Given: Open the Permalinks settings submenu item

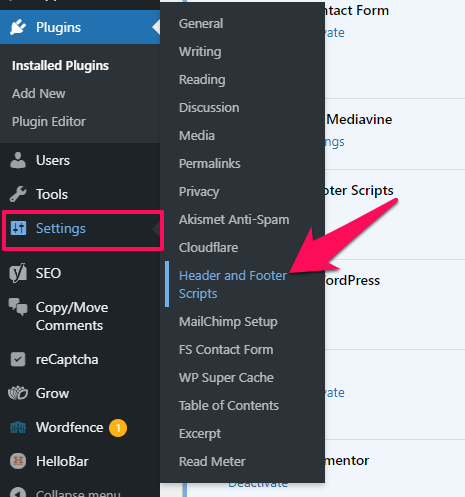Looking at the screenshot, I should coord(210,164).
